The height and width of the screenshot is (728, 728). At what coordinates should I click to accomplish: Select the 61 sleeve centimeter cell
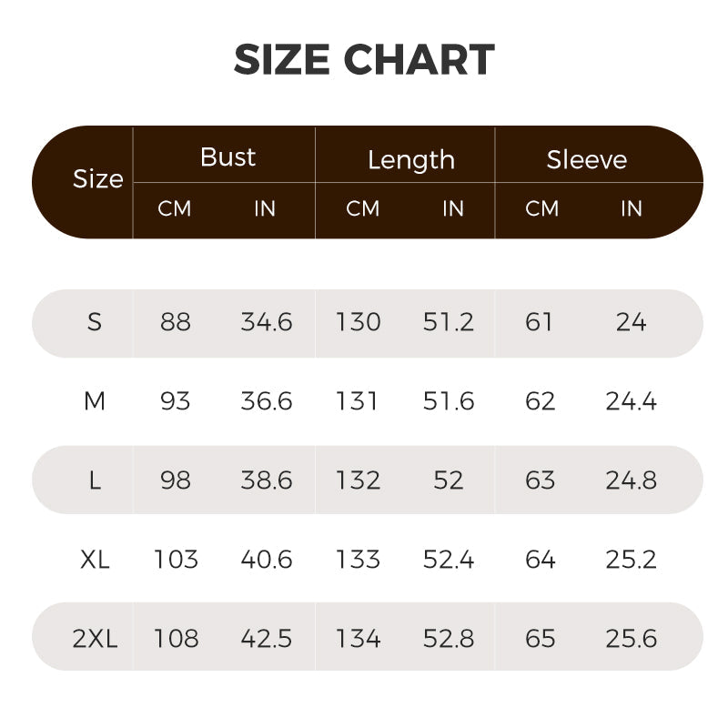(x=540, y=322)
